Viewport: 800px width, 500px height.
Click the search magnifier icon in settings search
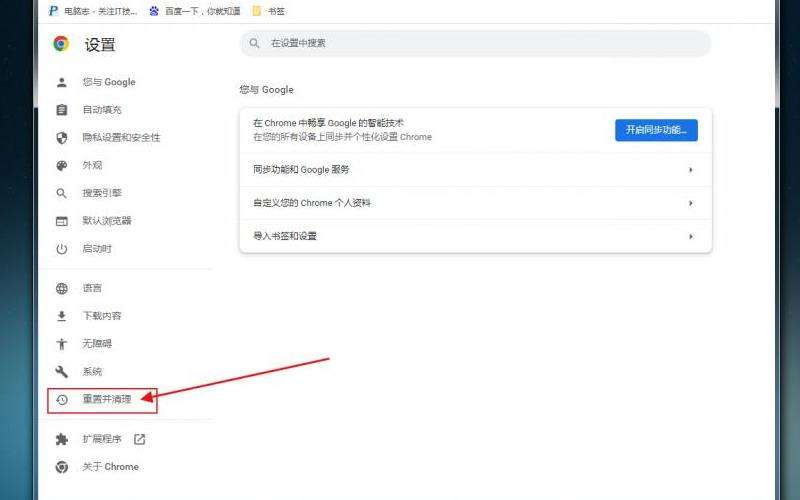[254, 43]
